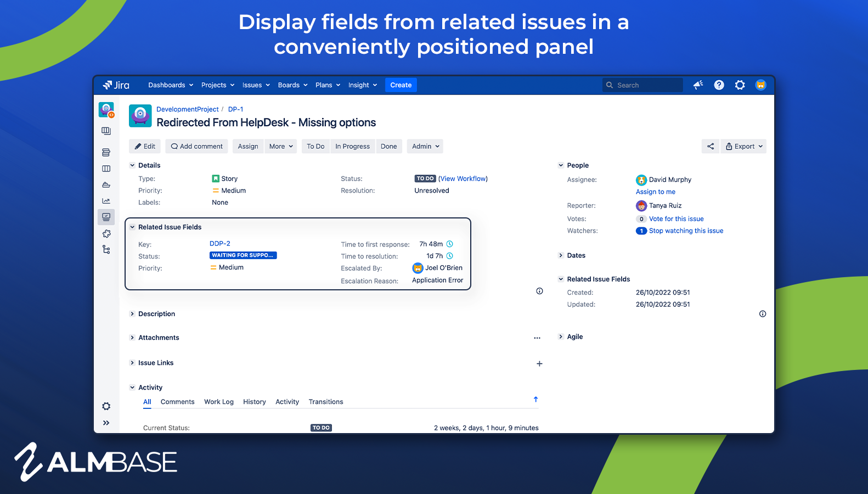Switch to the History tab

[x=255, y=402]
